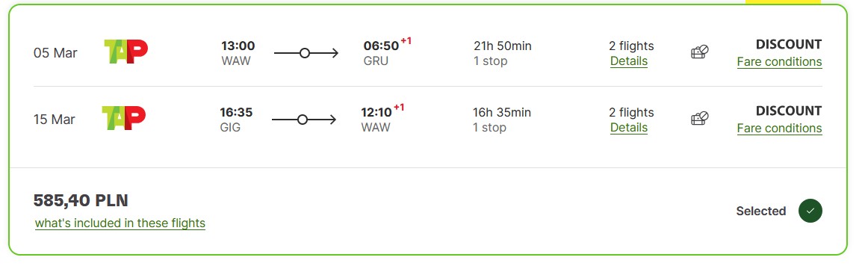Click the Selected label text
The image size is (868, 272).
coord(760,211)
